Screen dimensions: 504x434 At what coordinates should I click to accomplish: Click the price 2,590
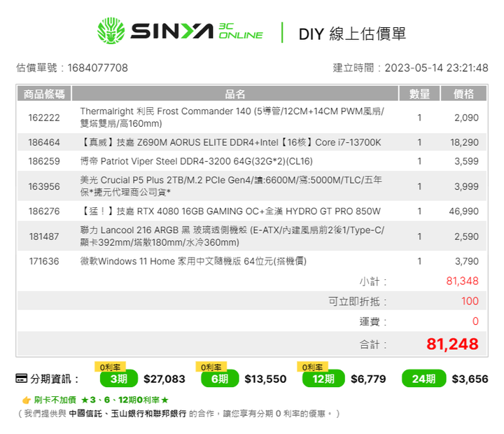(x=466, y=237)
